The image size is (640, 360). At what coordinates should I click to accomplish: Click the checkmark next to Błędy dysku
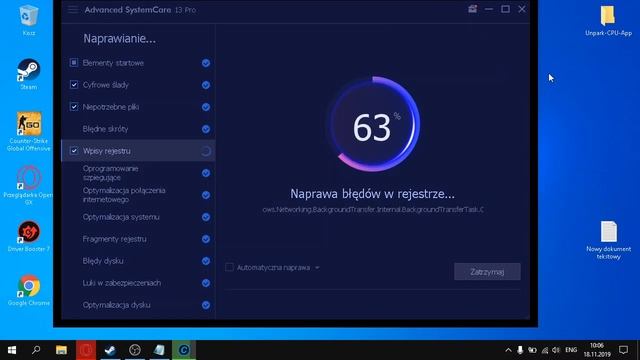click(206, 261)
